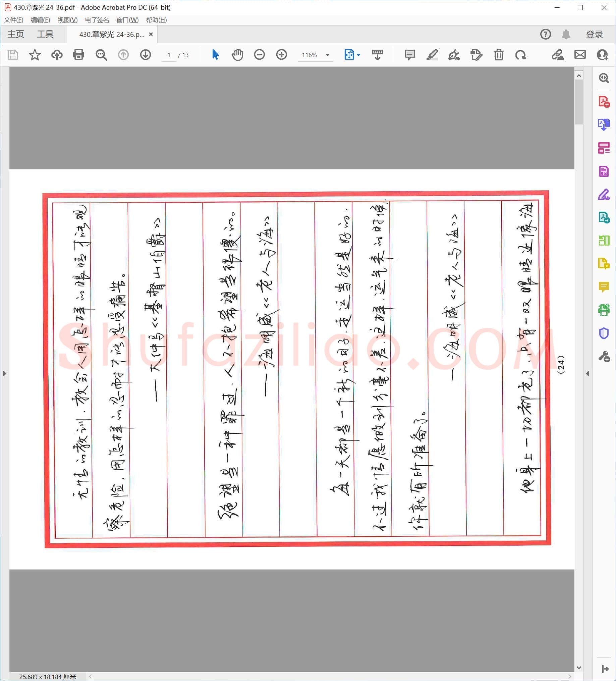Open the Create PDF tool in sidebar

pos(604,102)
